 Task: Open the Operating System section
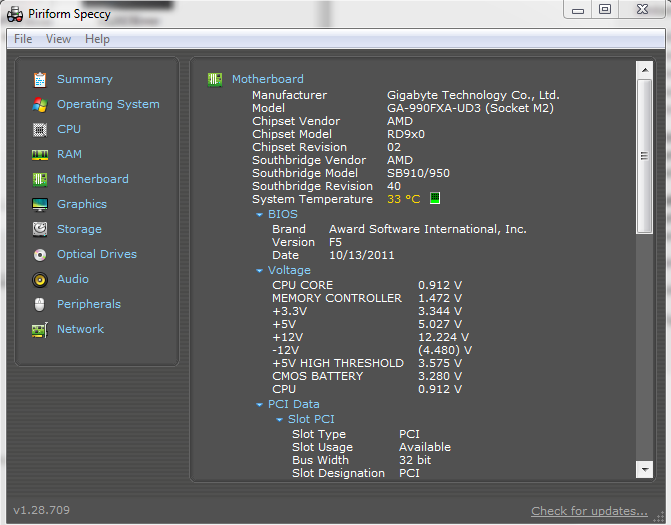[x=108, y=104]
